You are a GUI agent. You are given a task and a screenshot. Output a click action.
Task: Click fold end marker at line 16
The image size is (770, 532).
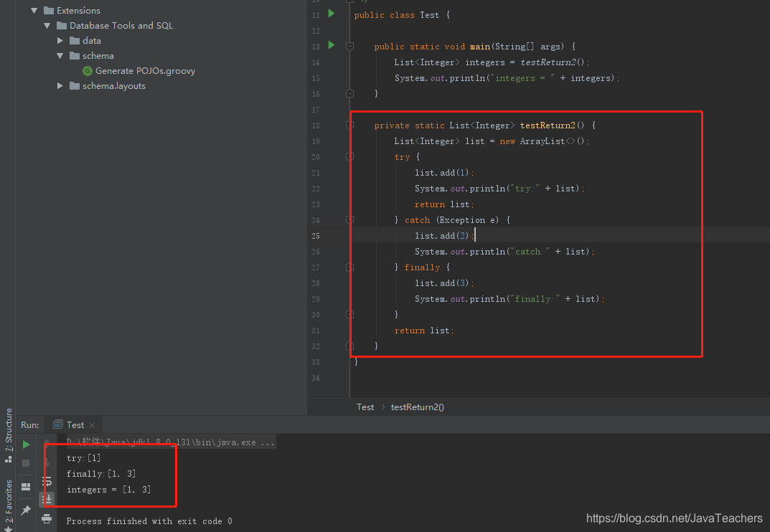349,93
